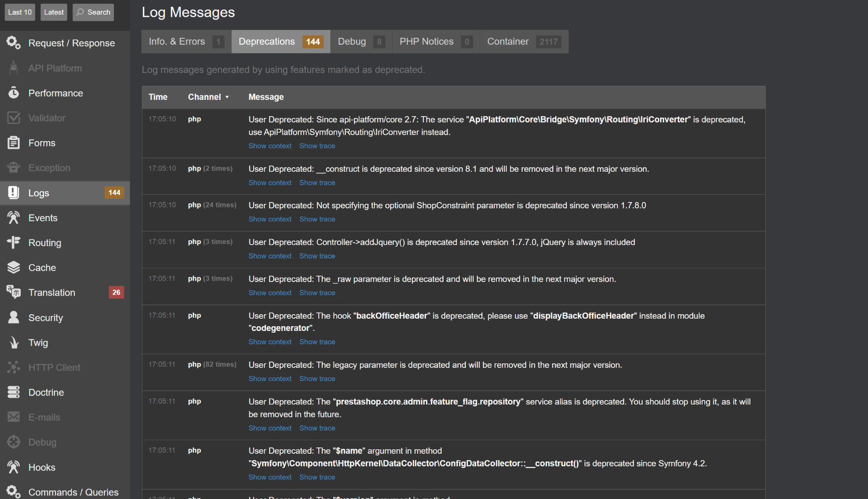This screenshot has height=499, width=868.
Task: Expand Show context for backOfficeHeader hook message
Action: click(270, 342)
